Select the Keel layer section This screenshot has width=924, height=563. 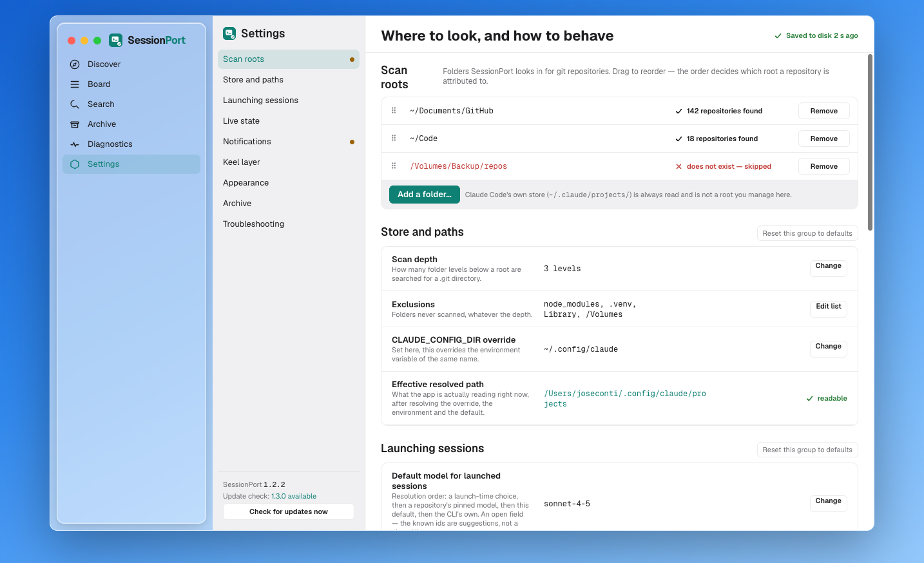289,162
